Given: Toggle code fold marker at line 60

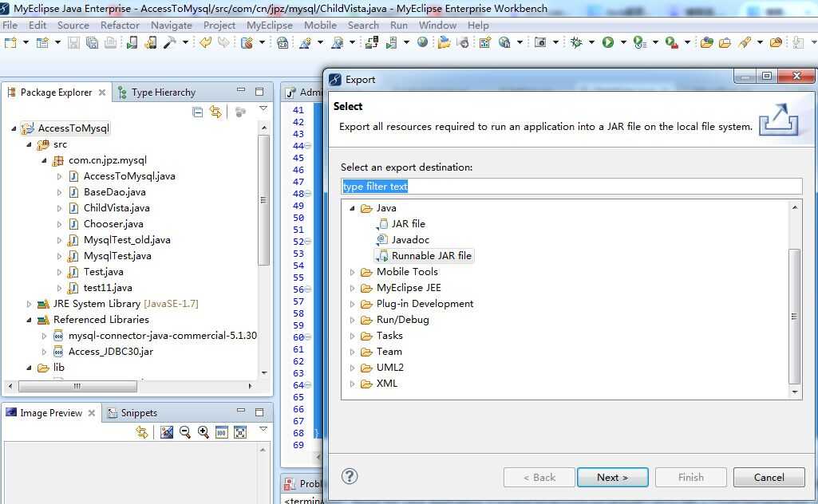Looking at the screenshot, I should (308, 338).
